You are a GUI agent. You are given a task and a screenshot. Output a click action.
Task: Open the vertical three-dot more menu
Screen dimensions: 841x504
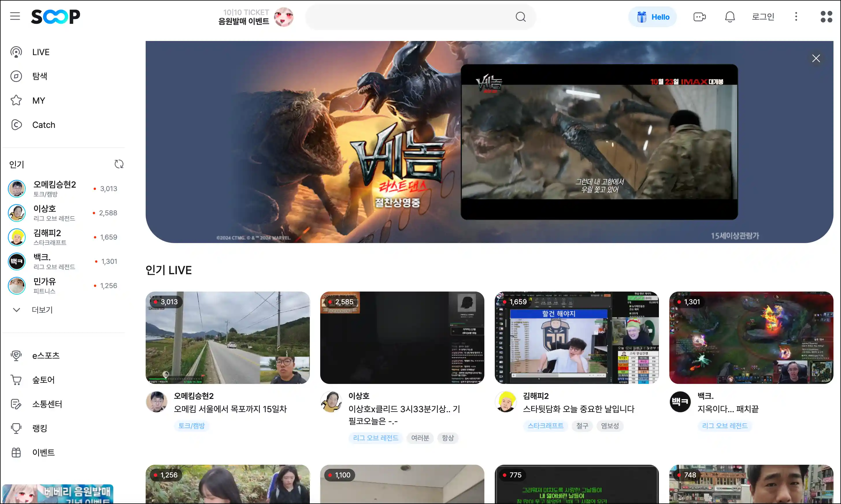796,17
